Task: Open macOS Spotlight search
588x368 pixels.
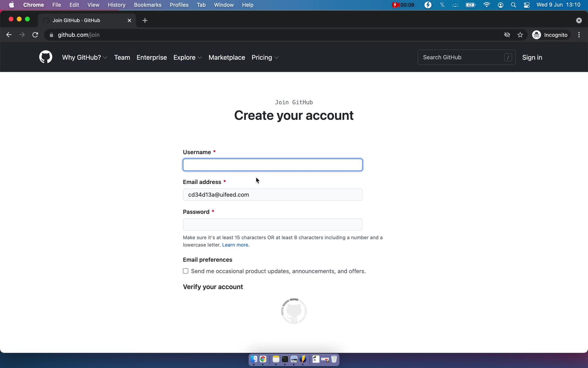Action: pos(514,5)
